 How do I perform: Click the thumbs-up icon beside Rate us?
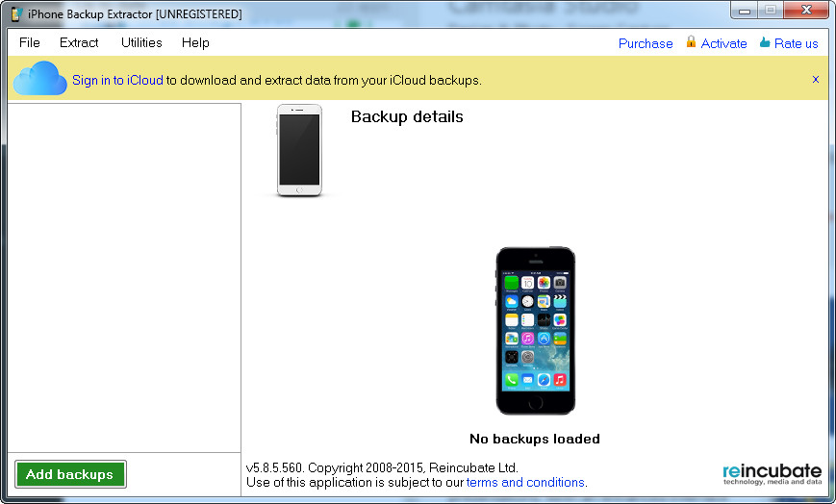click(765, 42)
